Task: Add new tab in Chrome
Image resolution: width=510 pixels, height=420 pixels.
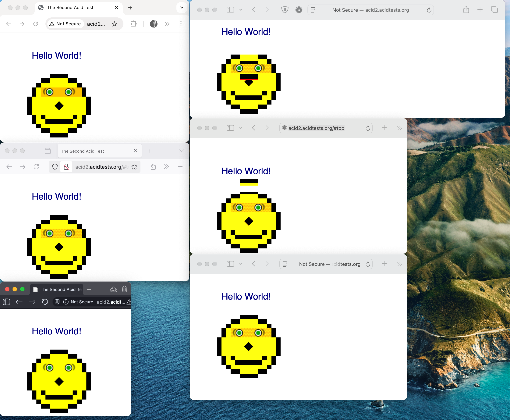Action: point(130,8)
